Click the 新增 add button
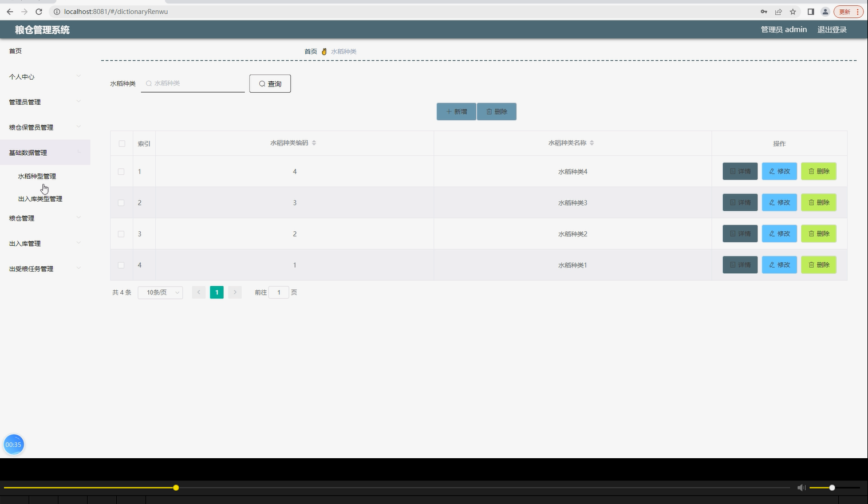The height and width of the screenshot is (504, 868). coord(456,112)
